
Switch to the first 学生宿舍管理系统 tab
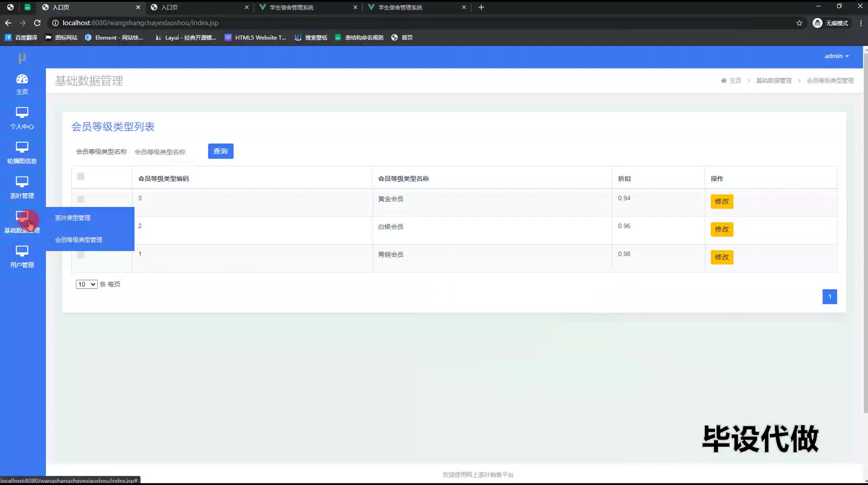[307, 7]
